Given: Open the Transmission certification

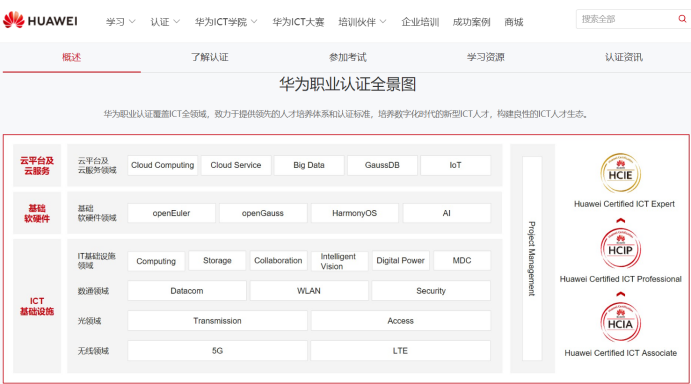Looking at the screenshot, I should pos(217,321).
